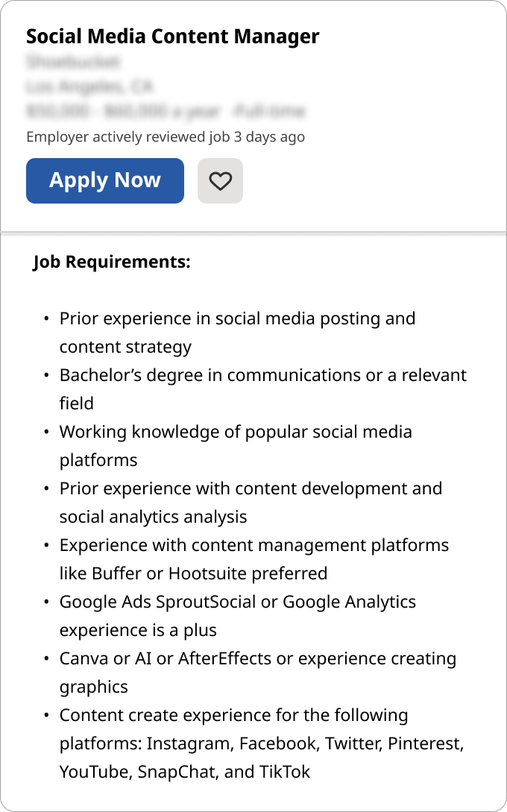Click the Job Requirements heading

coord(112,262)
